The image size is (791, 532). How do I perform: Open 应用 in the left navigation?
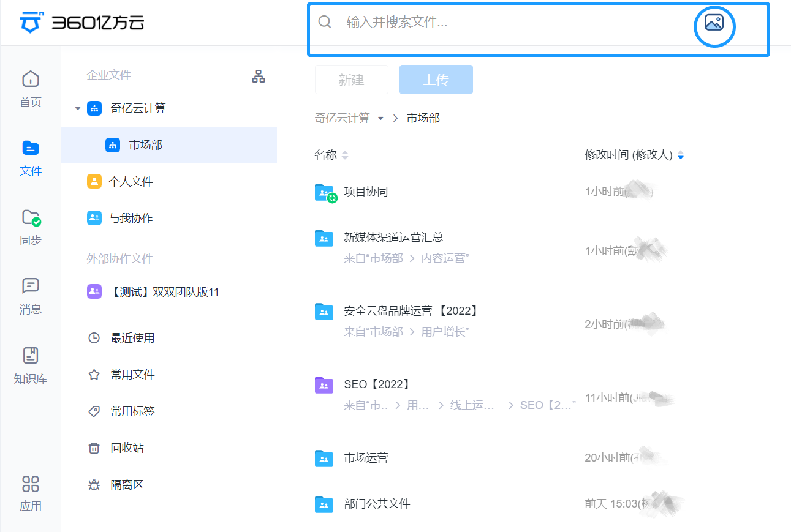(x=30, y=493)
